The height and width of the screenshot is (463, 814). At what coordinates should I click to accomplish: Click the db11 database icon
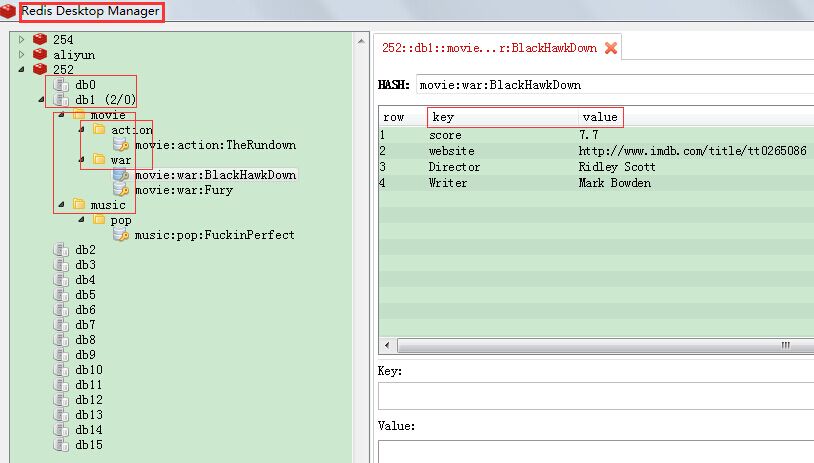coord(61,385)
